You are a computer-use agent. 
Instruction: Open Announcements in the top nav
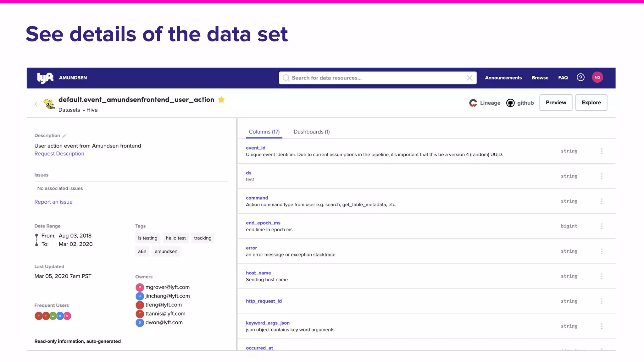tap(503, 78)
